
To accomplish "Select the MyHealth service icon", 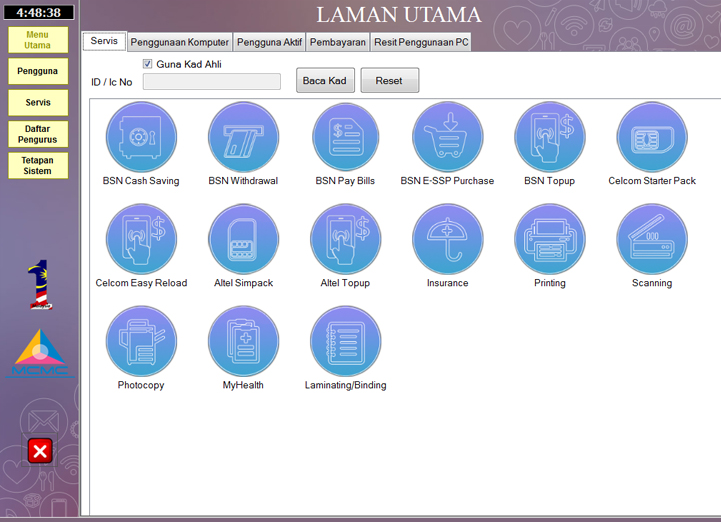I will point(243,341).
